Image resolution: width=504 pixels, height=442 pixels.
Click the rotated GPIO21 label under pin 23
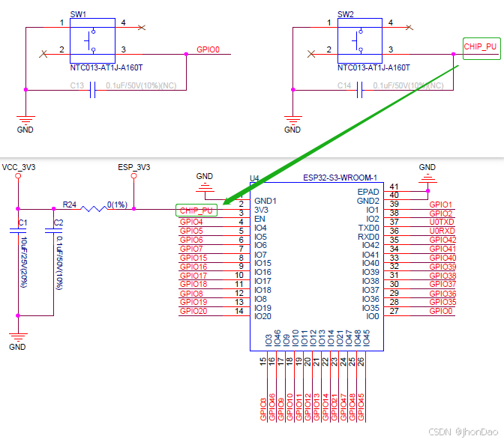coord(334,407)
